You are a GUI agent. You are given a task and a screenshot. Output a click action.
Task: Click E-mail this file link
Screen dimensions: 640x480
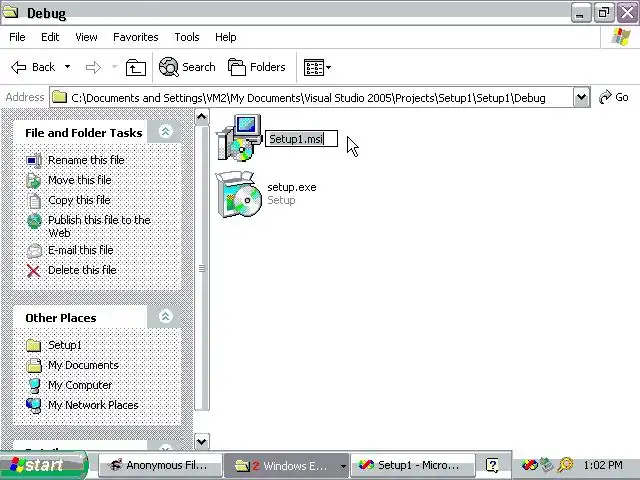[x=80, y=250]
